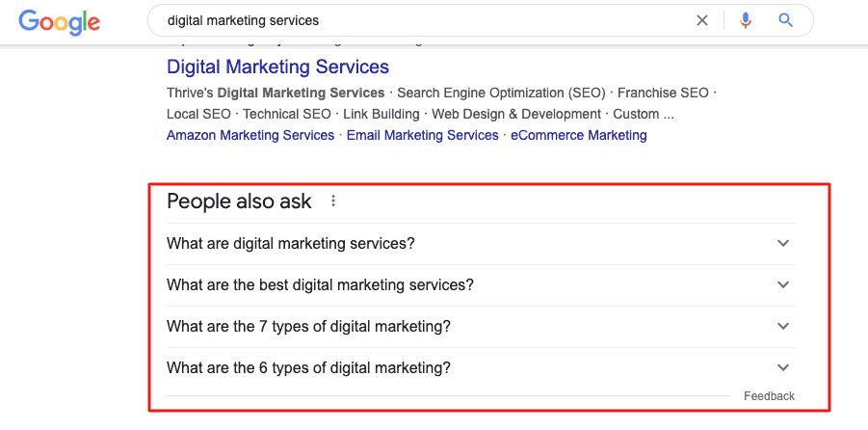Image resolution: width=868 pixels, height=430 pixels.
Task: Click the question What are the 7 types of digital marketing?
Action: (x=308, y=327)
